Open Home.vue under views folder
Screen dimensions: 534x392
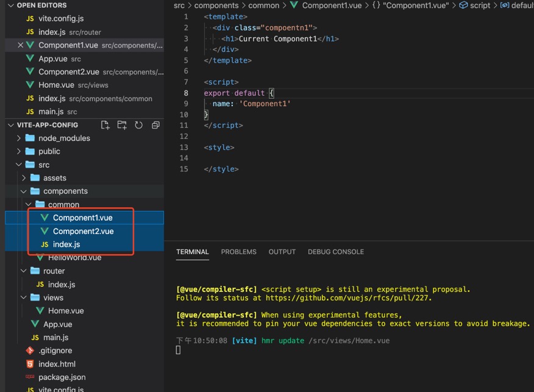click(x=66, y=311)
